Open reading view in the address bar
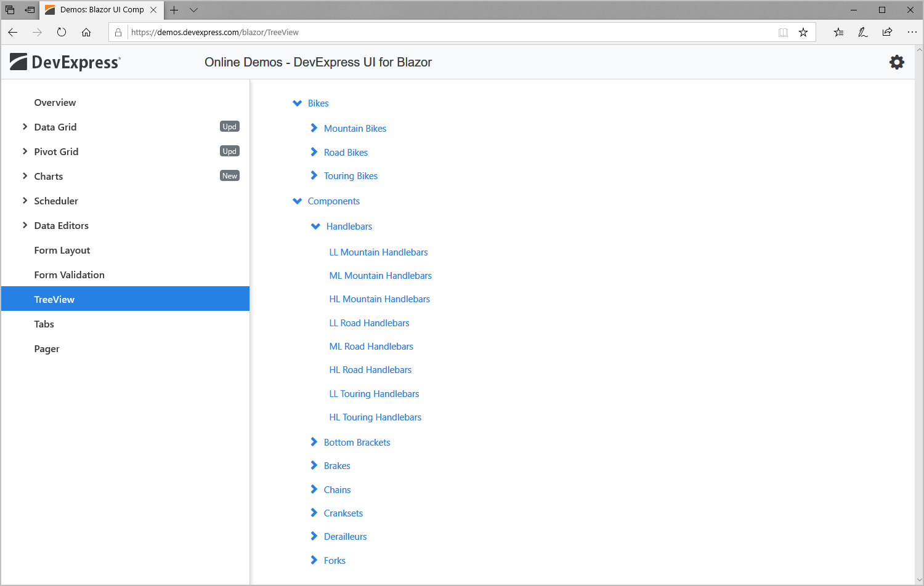924x586 pixels. pyautogui.click(x=783, y=33)
